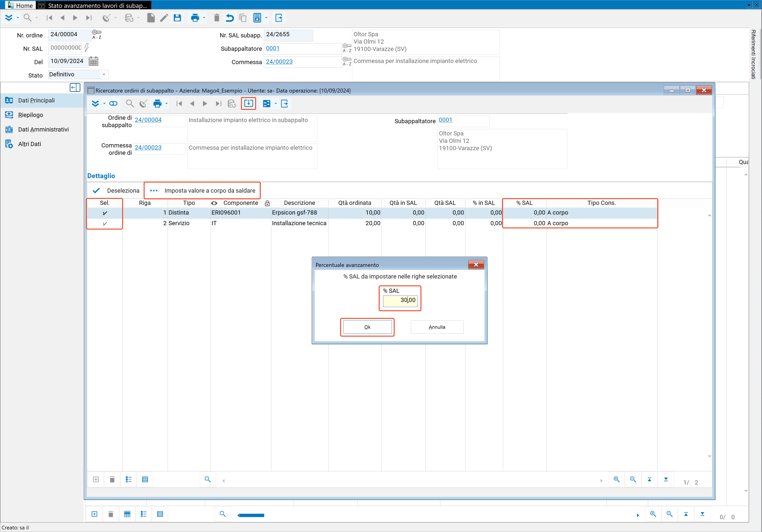
Task: Expand the layout options dropdown in Ricercatore toolbar
Action: 275,104
